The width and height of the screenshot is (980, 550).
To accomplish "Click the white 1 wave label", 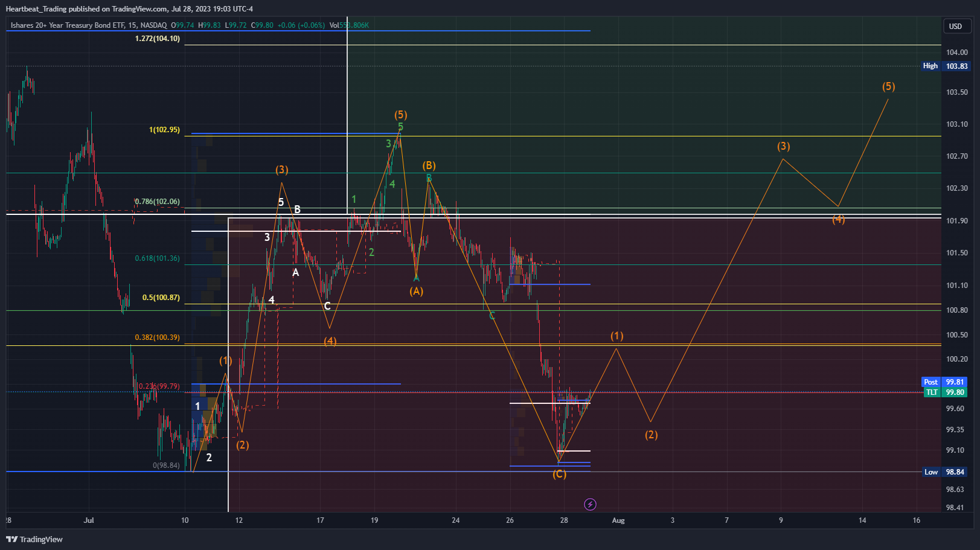I will click(x=197, y=406).
